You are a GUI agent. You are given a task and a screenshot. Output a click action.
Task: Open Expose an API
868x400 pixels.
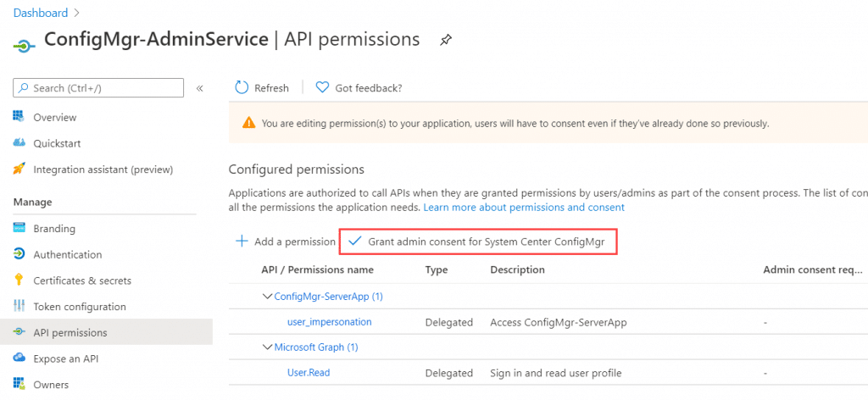coord(66,358)
